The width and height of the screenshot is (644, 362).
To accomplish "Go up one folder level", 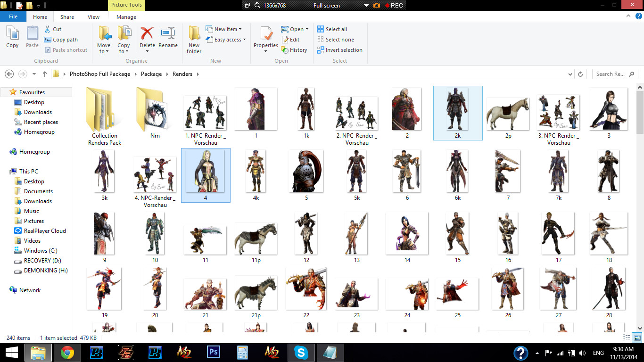I will (x=45, y=74).
